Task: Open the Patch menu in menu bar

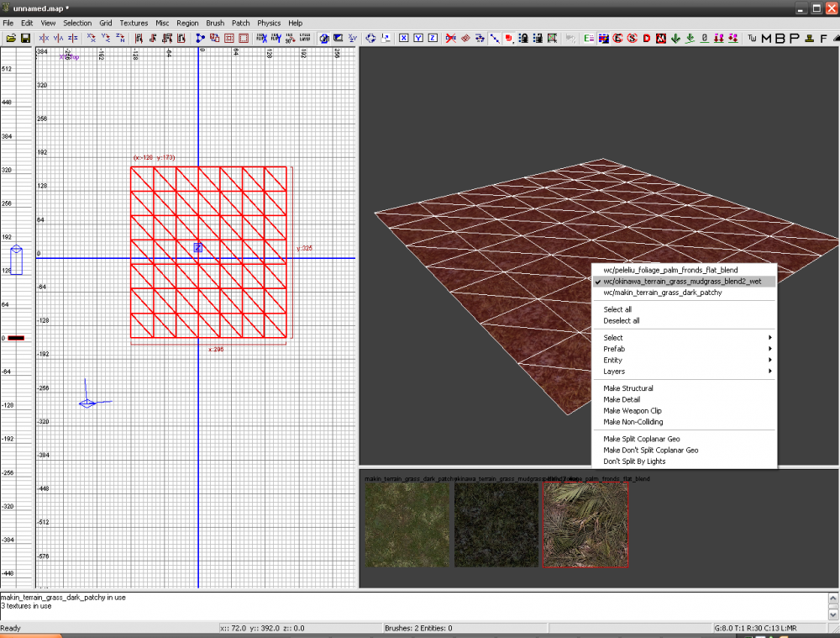Action: 241,23
